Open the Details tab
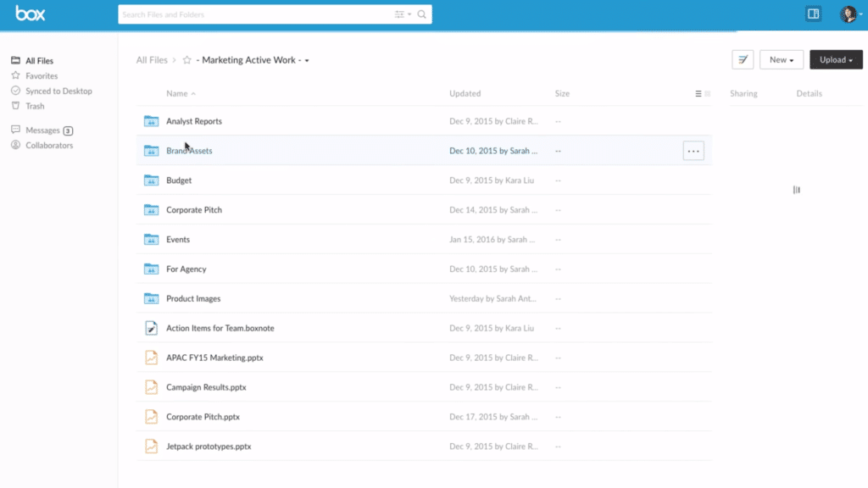The height and width of the screenshot is (488, 868). coord(809,93)
